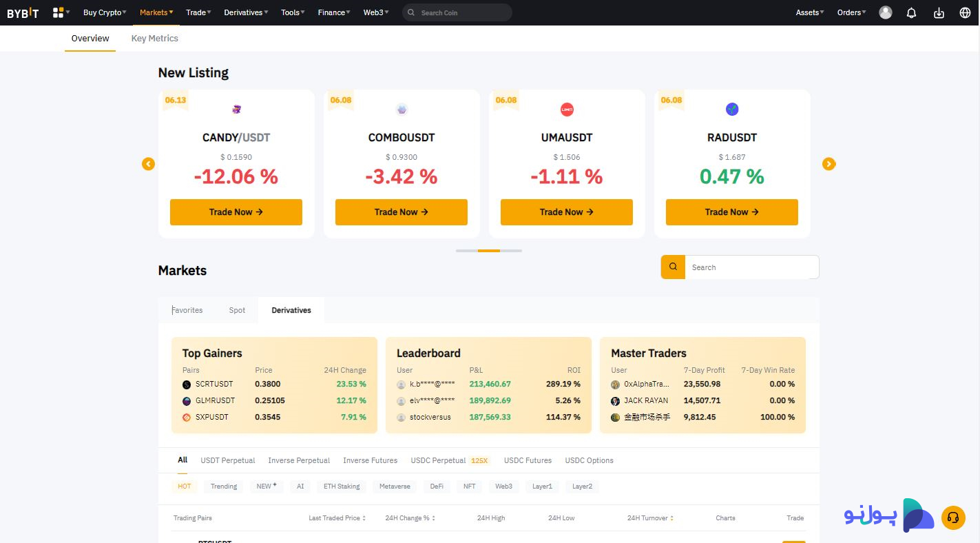Select the USDC Perpetual tab
The width and height of the screenshot is (980, 543).
coord(450,460)
